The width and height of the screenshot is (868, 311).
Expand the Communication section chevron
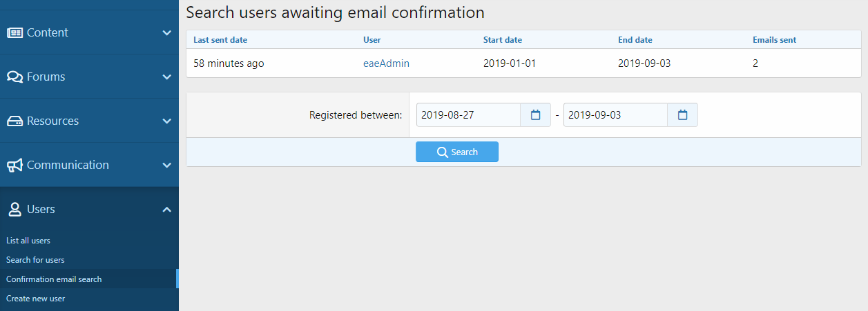pos(166,165)
